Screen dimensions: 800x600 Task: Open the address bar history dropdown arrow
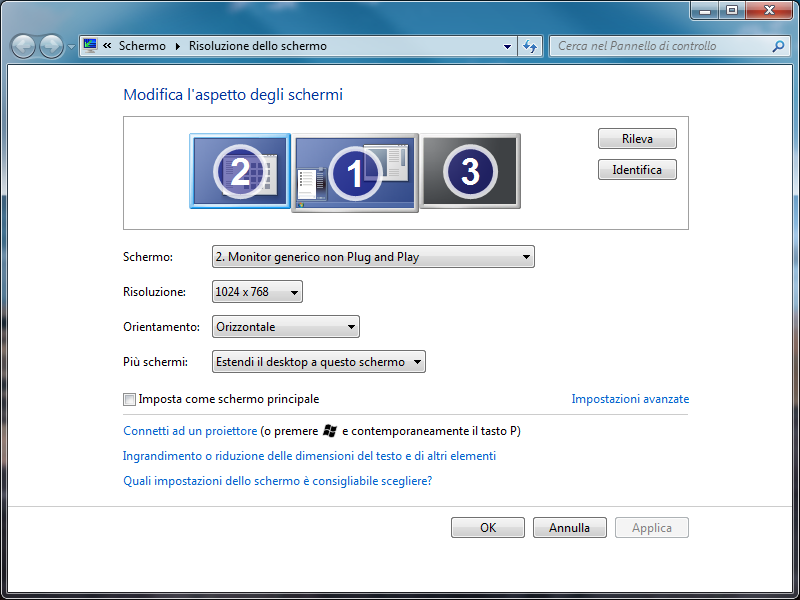pos(508,46)
